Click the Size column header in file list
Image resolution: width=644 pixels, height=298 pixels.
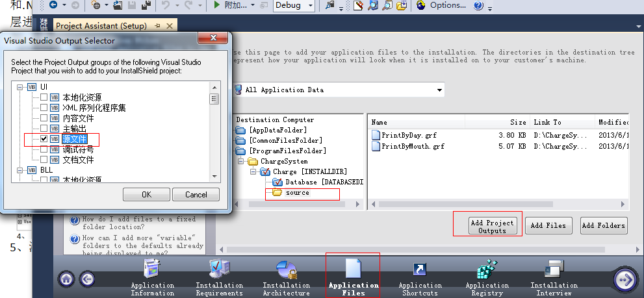click(497, 122)
